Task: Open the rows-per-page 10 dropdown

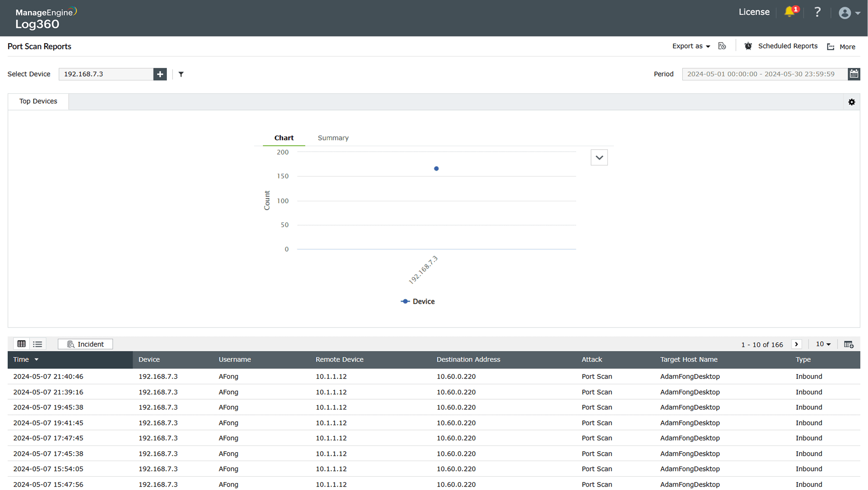Action: click(823, 344)
